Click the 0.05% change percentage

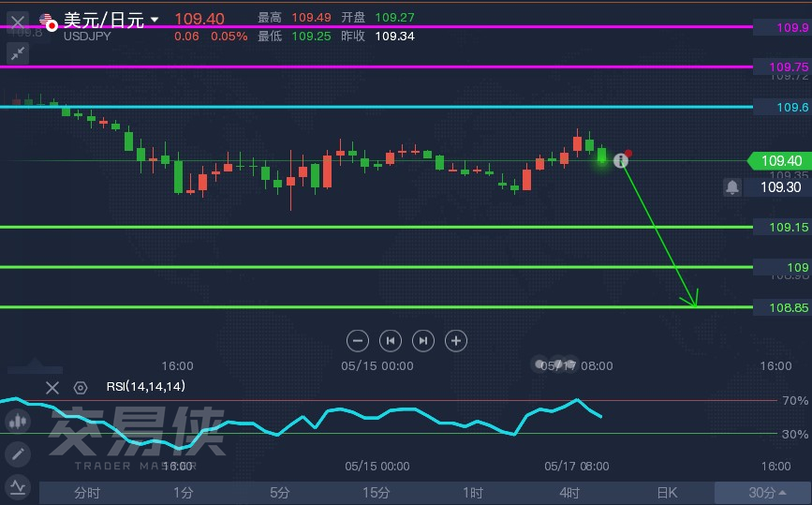click(229, 37)
